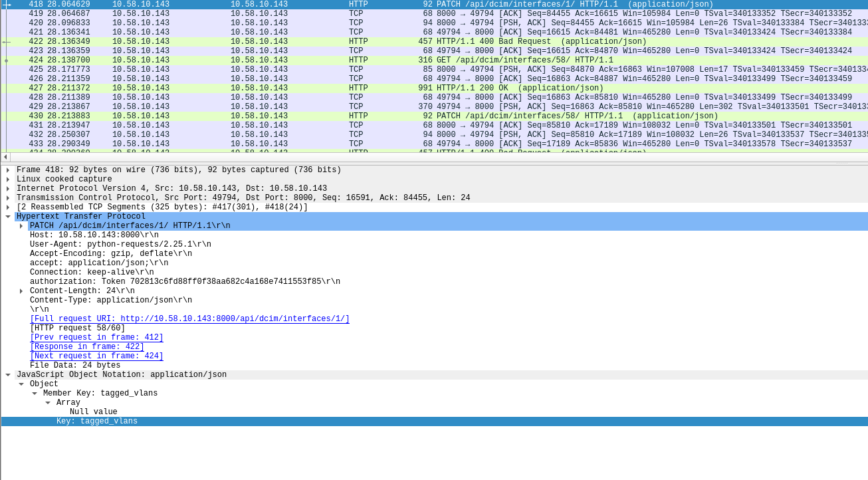
Task: Open the Full request URI link
Action: 189,319
